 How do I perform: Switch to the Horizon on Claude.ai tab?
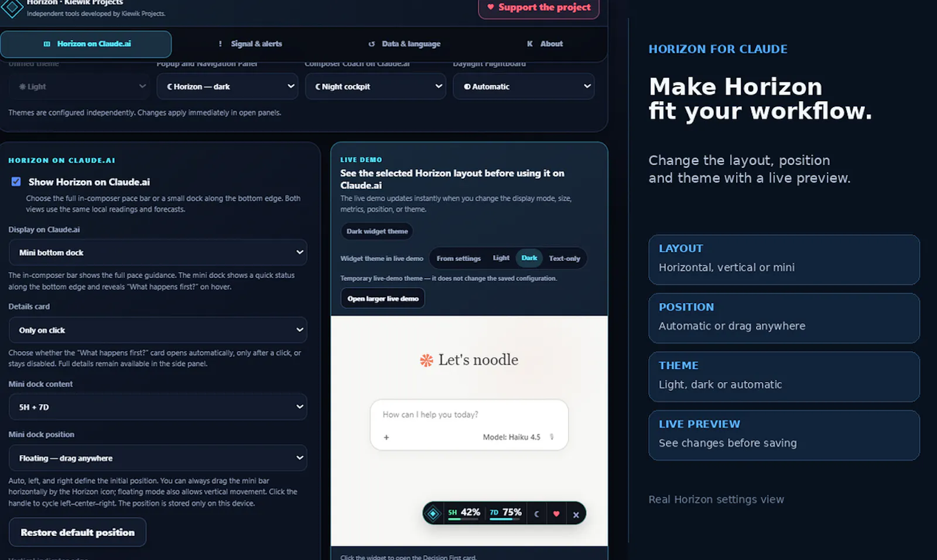(86, 44)
